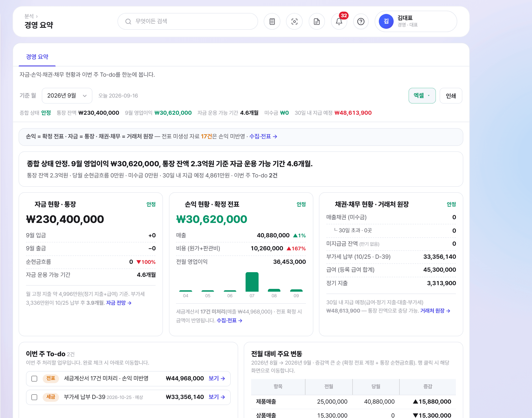The height and width of the screenshot is (418, 532).
Task: Click the scan capture icon
Action: [294, 22]
